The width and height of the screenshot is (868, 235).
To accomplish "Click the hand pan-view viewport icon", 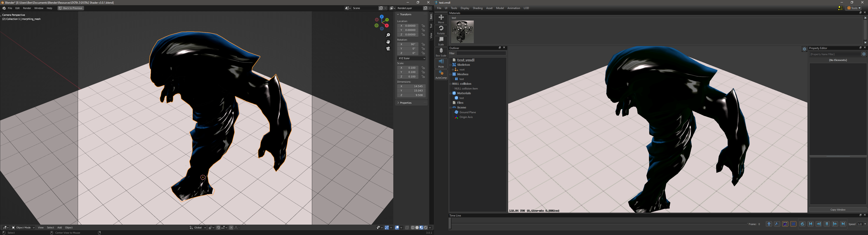I will tap(388, 42).
